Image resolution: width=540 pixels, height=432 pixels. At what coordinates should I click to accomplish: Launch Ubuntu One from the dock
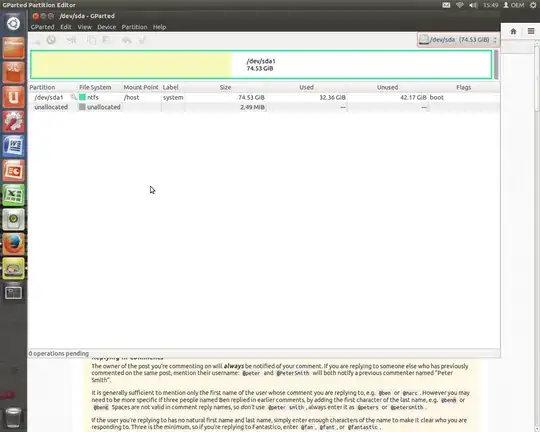coord(13,97)
